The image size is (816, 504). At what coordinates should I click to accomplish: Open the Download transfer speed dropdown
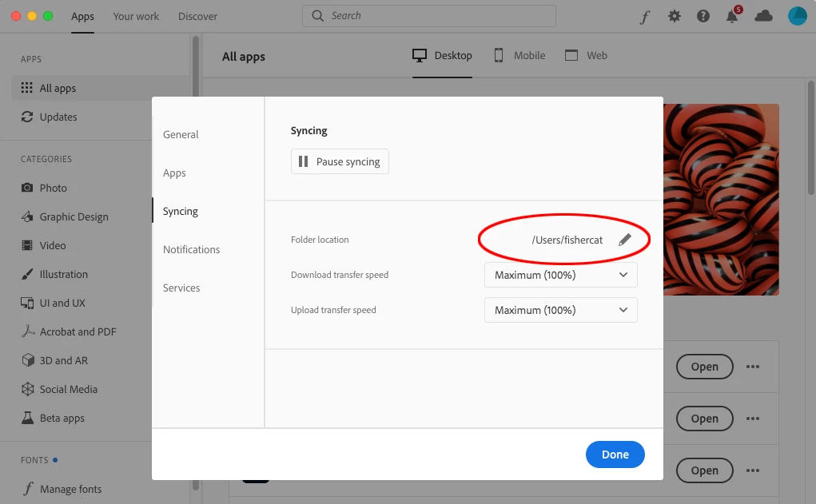560,275
